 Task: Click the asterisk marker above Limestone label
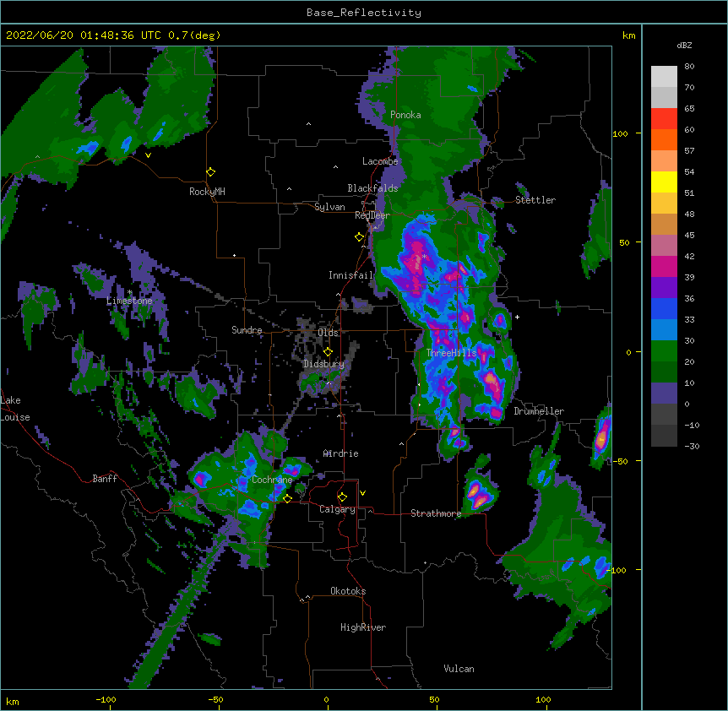[129, 292]
